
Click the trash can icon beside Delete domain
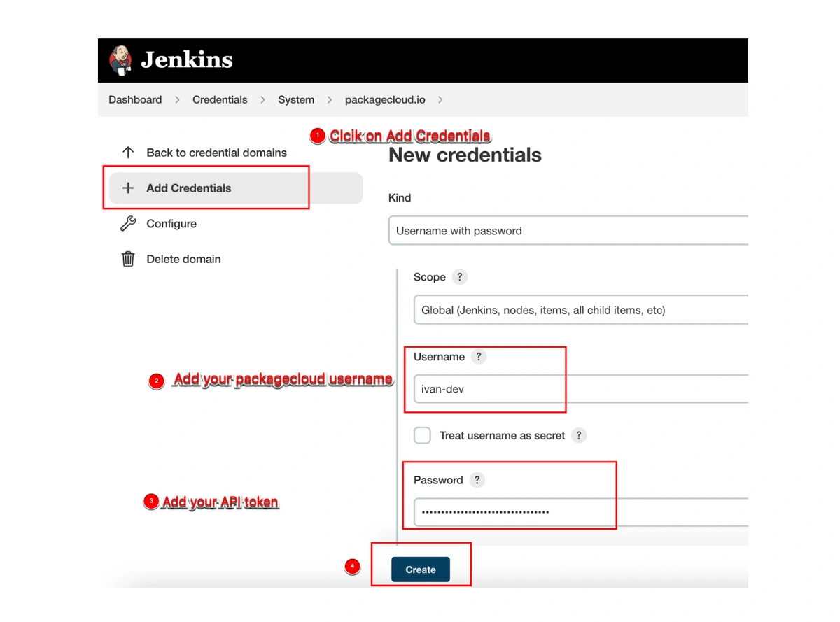pyautogui.click(x=128, y=259)
